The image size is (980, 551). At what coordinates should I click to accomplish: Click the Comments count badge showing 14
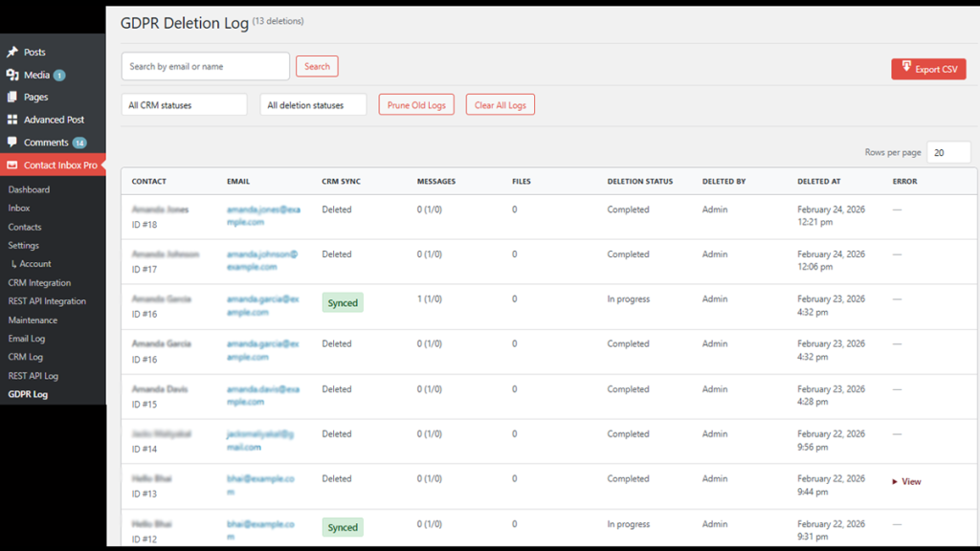coord(79,143)
